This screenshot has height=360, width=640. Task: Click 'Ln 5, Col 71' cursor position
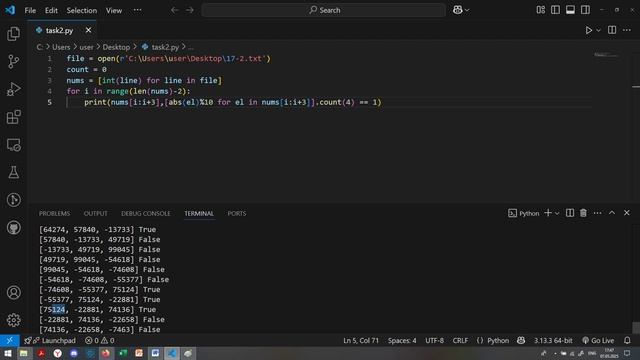point(361,340)
